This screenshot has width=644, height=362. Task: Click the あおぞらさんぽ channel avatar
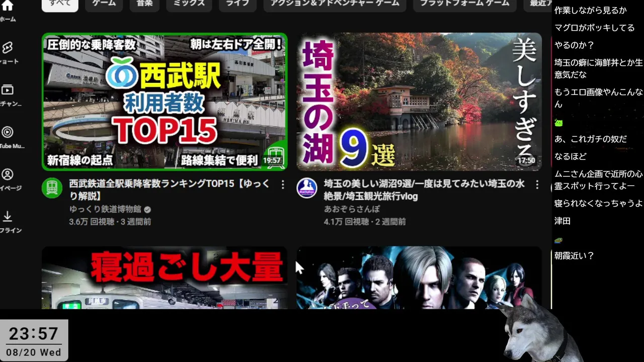tap(307, 188)
